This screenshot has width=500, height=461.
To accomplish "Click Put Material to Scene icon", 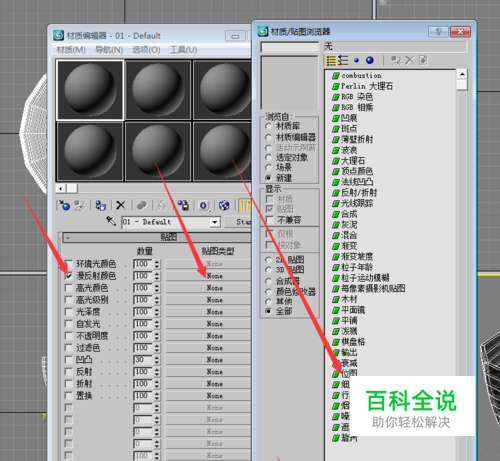I will coord(79,206).
